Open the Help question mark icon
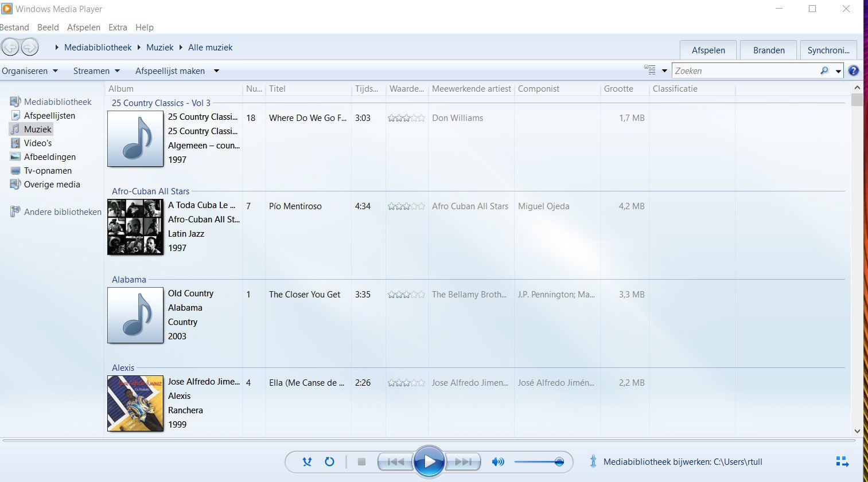The height and width of the screenshot is (482, 868). (x=854, y=71)
